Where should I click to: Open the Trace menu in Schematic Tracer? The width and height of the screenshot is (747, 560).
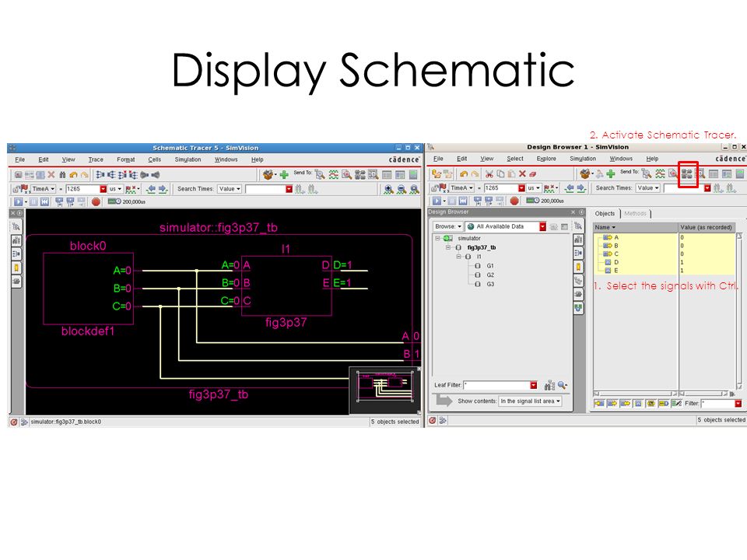pyautogui.click(x=96, y=159)
